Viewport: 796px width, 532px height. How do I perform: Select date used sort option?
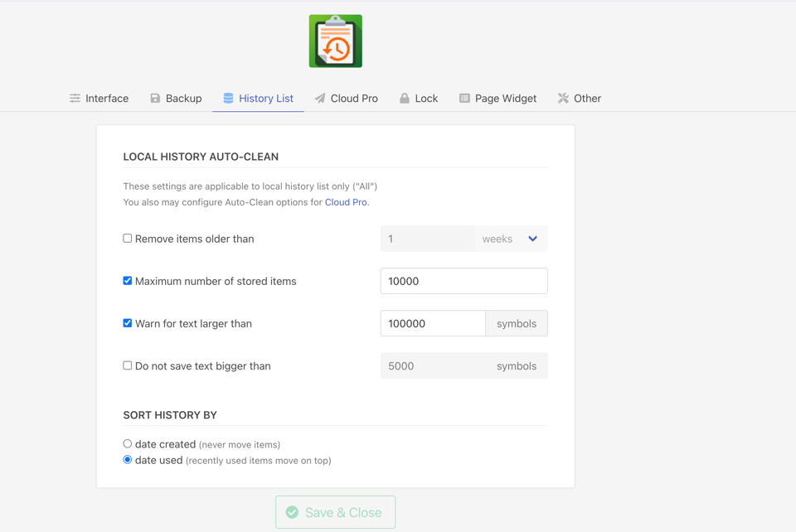pos(128,460)
